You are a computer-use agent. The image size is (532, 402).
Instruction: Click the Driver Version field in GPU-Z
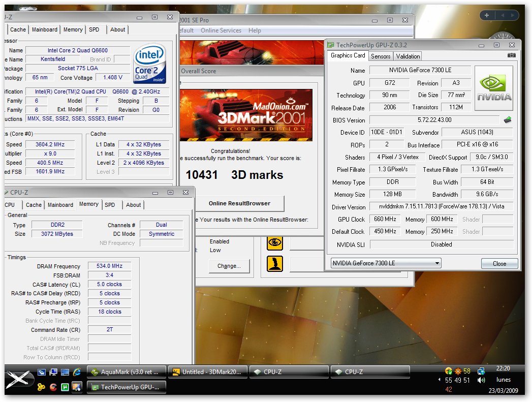[x=442, y=206]
